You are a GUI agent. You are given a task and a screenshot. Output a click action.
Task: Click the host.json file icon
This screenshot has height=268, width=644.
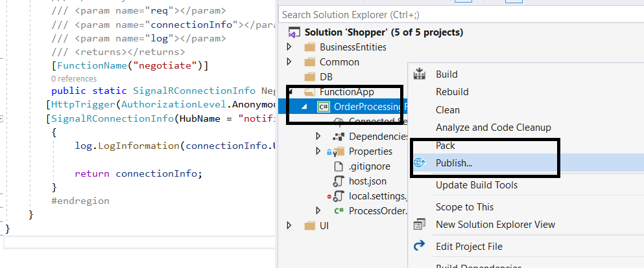point(338,181)
